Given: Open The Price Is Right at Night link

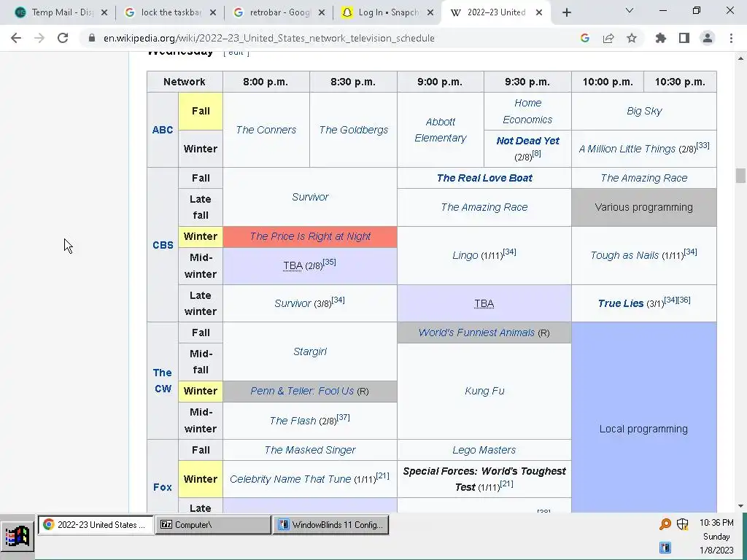Looking at the screenshot, I should [310, 236].
